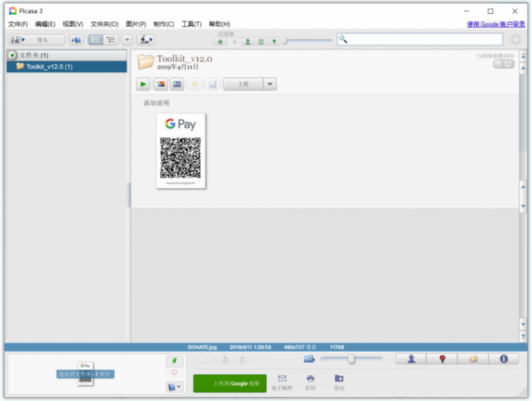Image resolution: width=532 pixels, height=401 pixels.
Task: Show the People panel
Action: (411, 359)
